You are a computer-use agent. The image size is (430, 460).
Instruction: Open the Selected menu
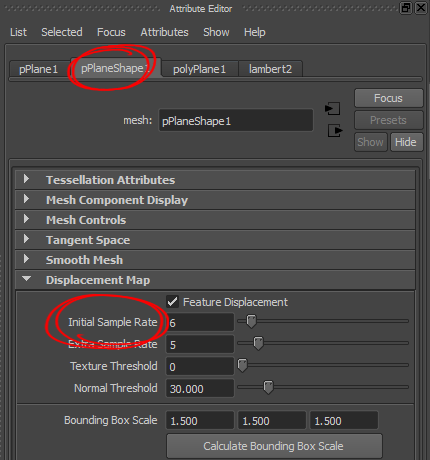pos(62,32)
